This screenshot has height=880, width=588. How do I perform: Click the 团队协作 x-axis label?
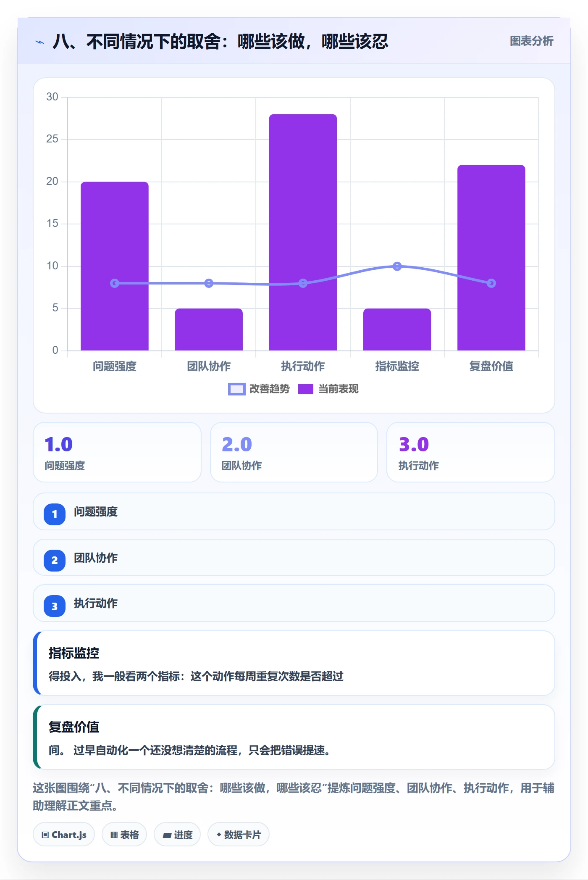click(x=209, y=366)
